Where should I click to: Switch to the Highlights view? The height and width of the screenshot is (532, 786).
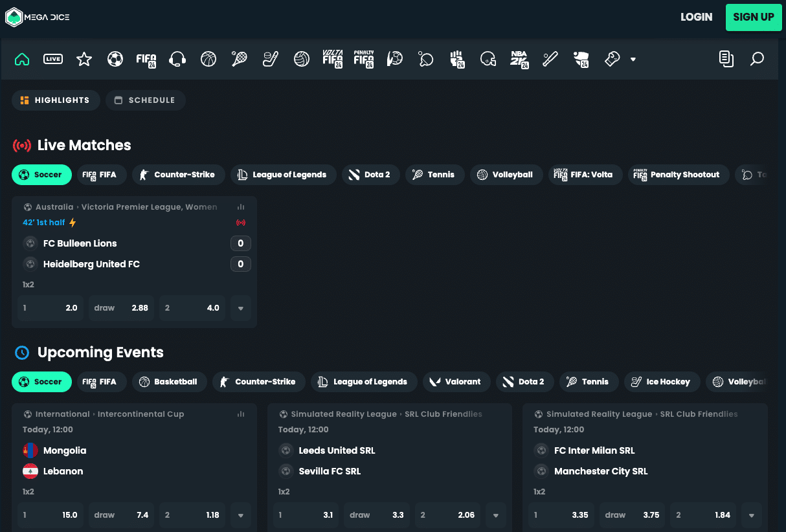click(56, 100)
